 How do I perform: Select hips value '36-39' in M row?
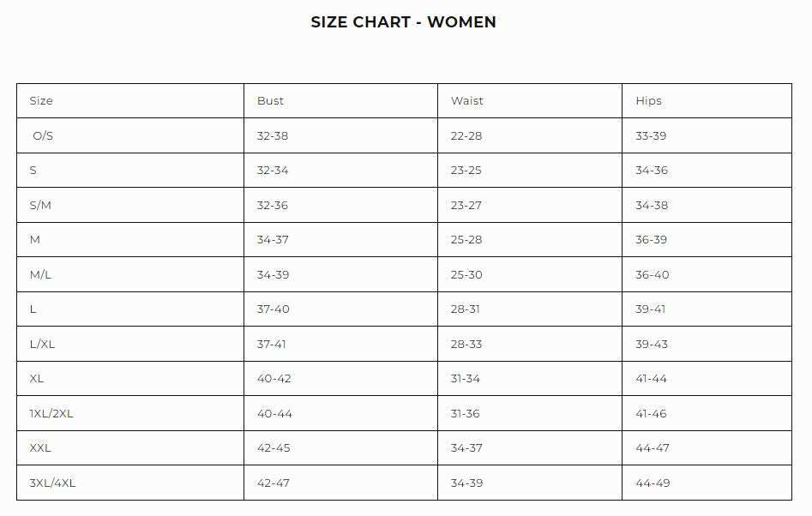tap(651, 240)
